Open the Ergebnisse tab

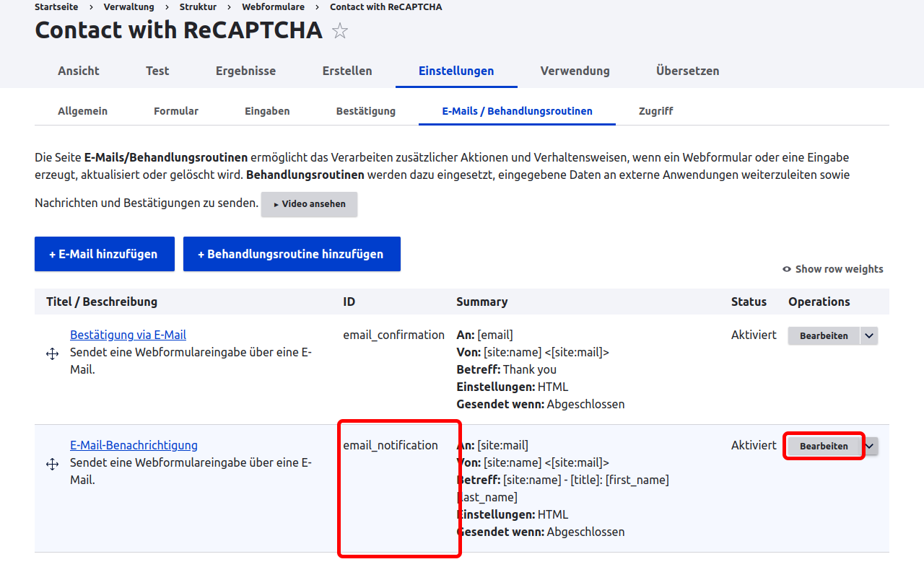click(x=245, y=71)
